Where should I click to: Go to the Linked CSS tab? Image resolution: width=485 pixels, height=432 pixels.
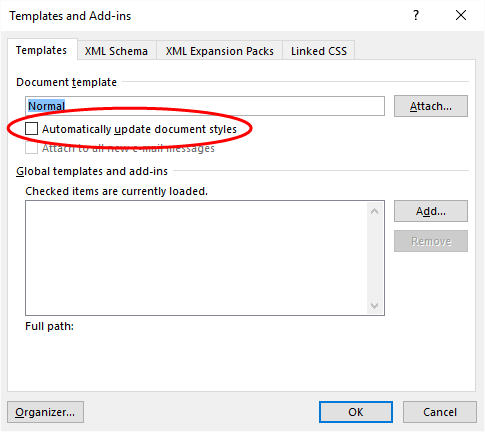[319, 51]
